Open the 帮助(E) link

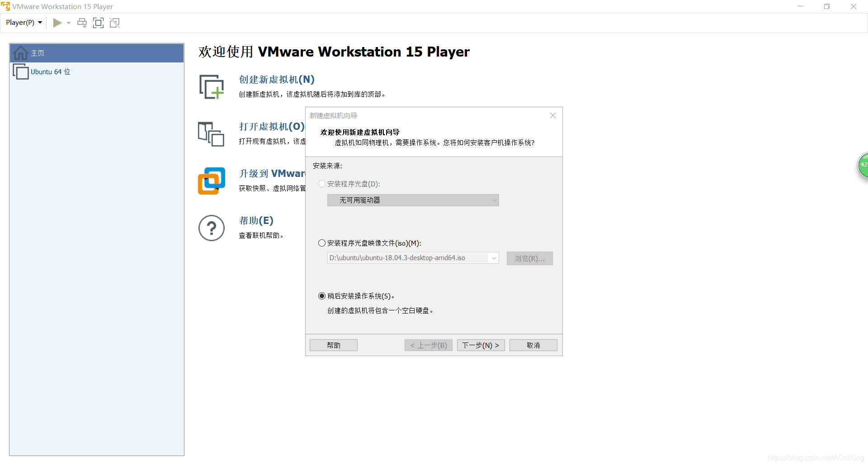[256, 221]
